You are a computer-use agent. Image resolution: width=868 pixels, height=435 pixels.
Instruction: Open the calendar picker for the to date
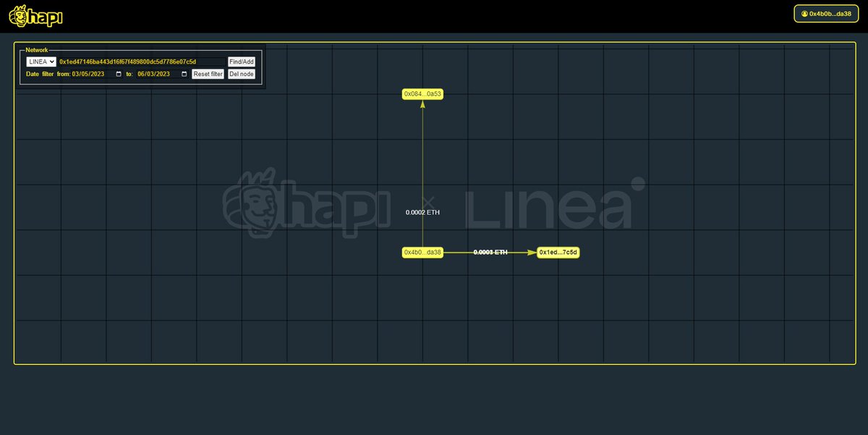[x=184, y=74]
